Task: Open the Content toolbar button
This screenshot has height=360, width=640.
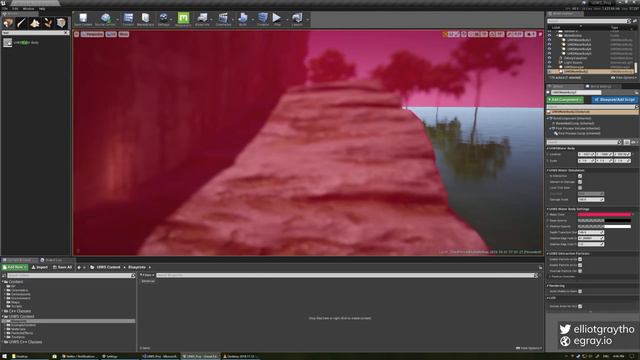Action: tap(128, 19)
